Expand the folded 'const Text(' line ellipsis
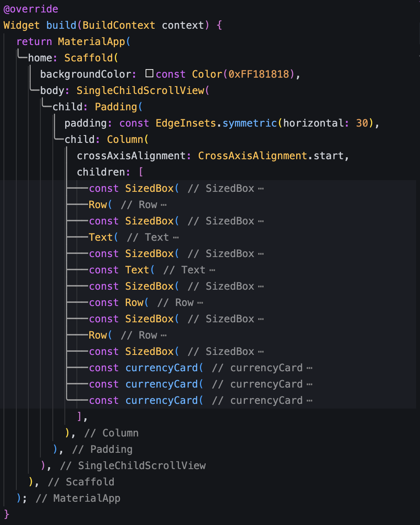The width and height of the screenshot is (420, 525). pos(212,270)
